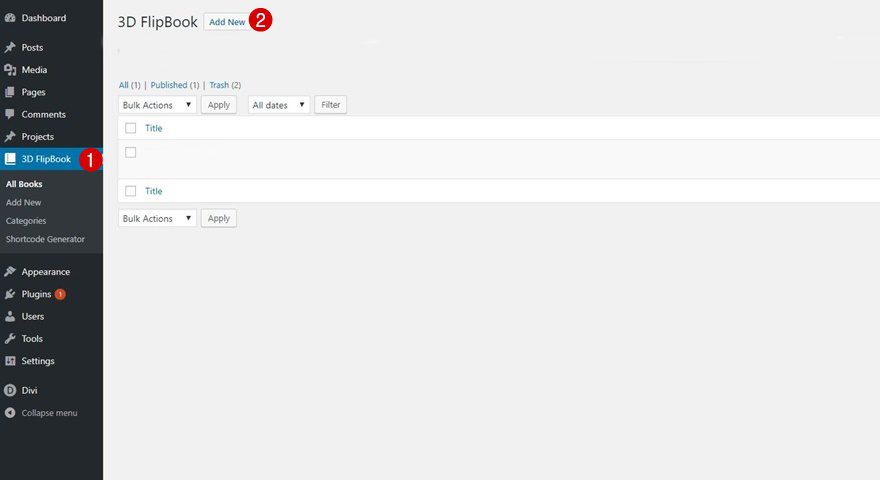Viewport: 880px width, 480px height.
Task: Click the Appearance paintbrush icon
Action: (x=10, y=272)
